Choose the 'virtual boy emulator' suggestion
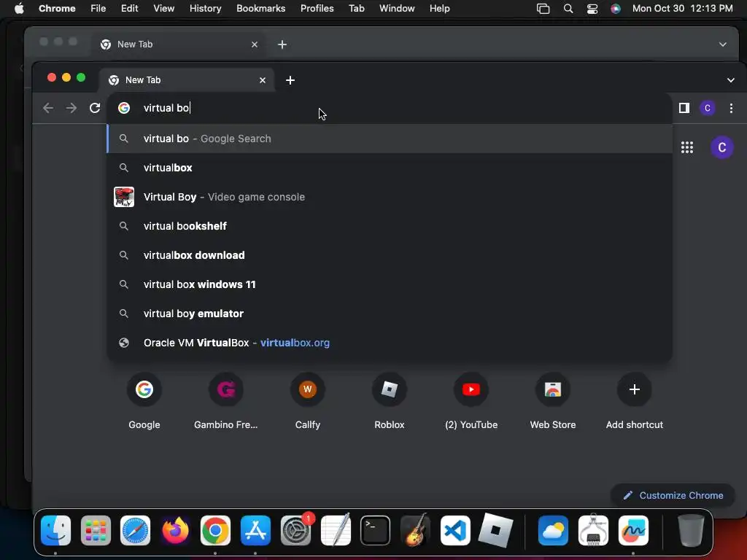The height and width of the screenshot is (560, 747). click(x=390, y=314)
